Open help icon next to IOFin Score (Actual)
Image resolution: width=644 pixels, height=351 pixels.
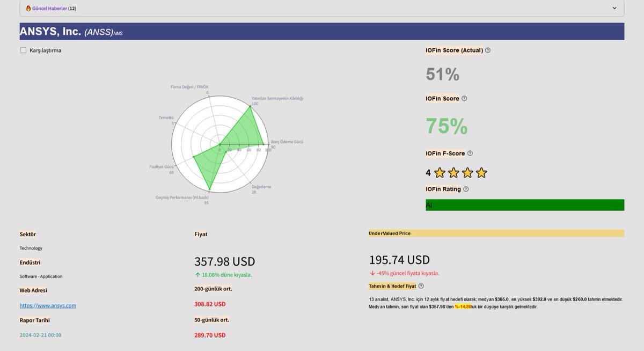(x=488, y=50)
